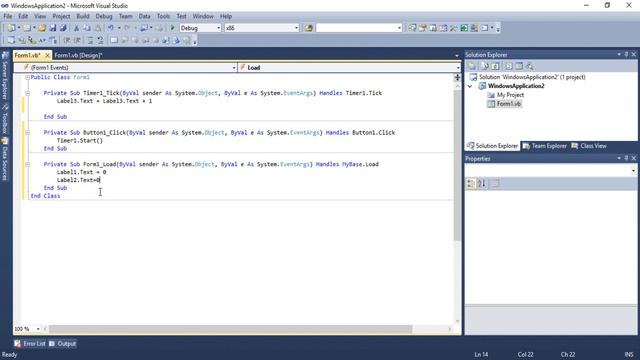This screenshot has height=360, width=640.
Task: Open the Build menu
Action: (83, 16)
